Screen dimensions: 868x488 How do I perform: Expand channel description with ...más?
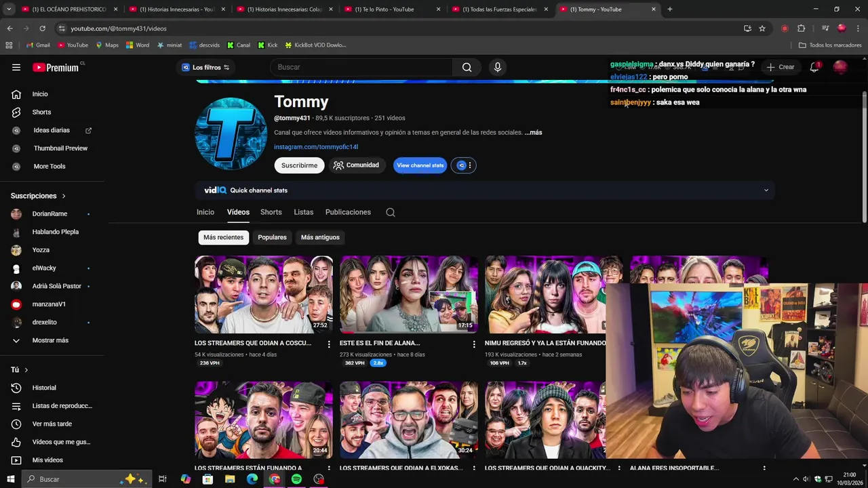pyautogui.click(x=533, y=132)
